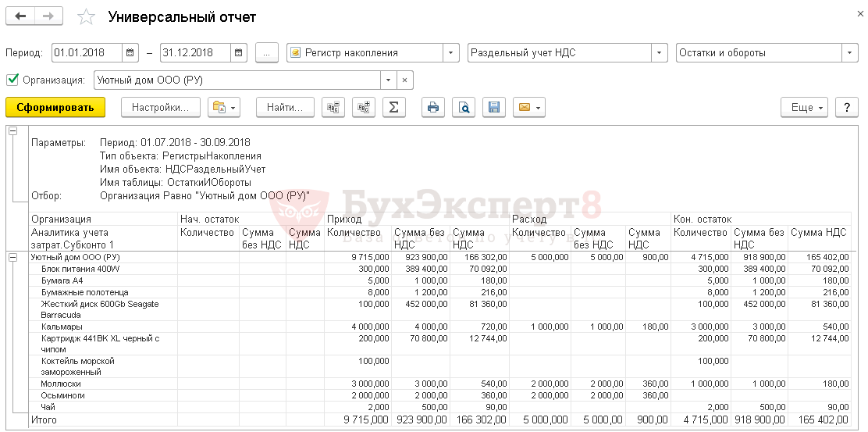Open the Настройки... settings button
868x432 pixels.
point(160,108)
